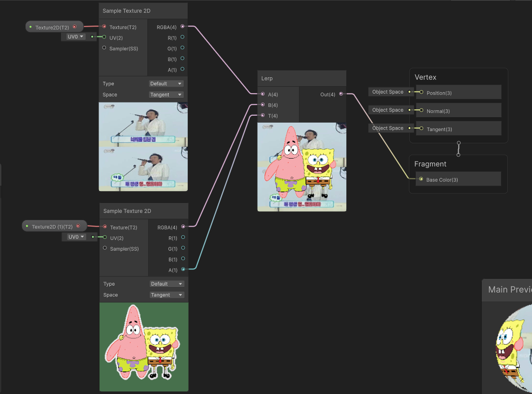Click the G(1) output port of bottom Sample Texture 2D

pos(183,248)
